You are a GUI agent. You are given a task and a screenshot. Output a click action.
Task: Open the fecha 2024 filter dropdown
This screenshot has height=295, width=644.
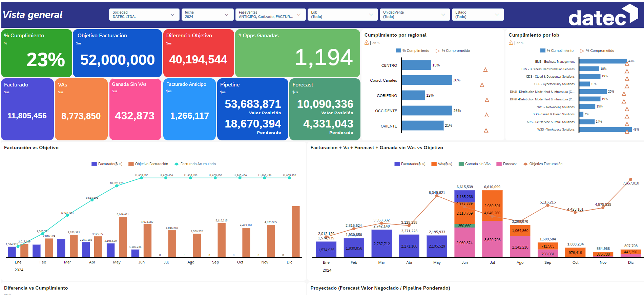(207, 15)
